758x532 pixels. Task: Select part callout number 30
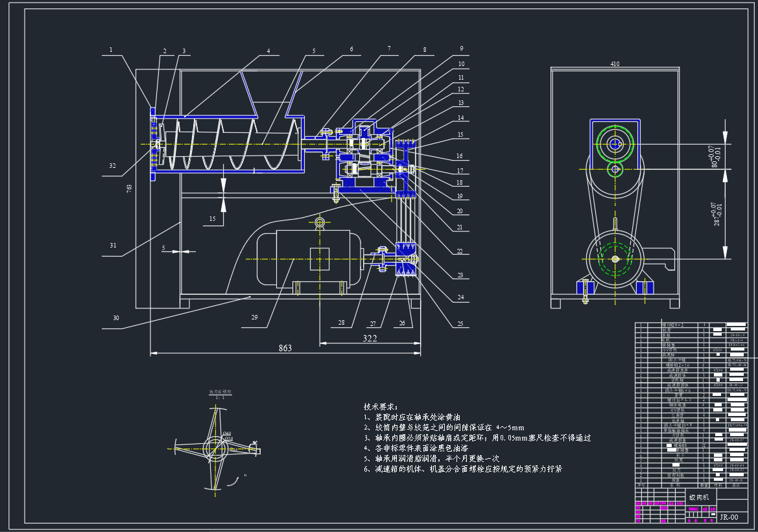pos(116,318)
